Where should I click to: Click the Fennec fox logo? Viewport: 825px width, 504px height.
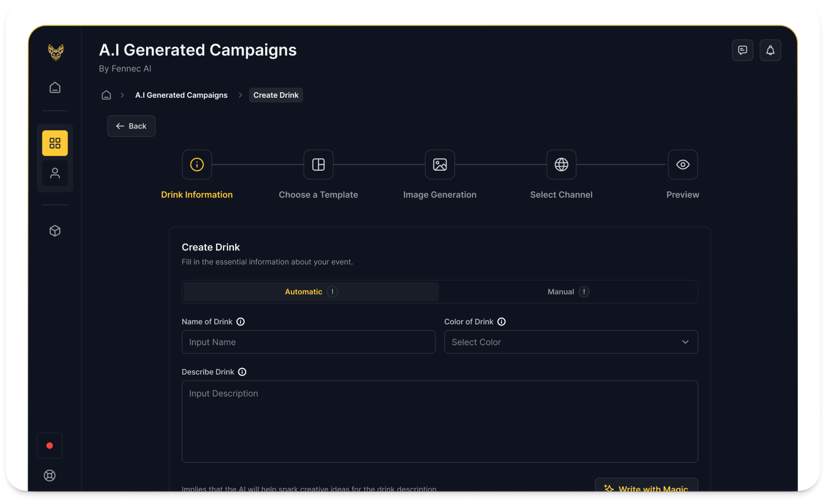pos(56,52)
